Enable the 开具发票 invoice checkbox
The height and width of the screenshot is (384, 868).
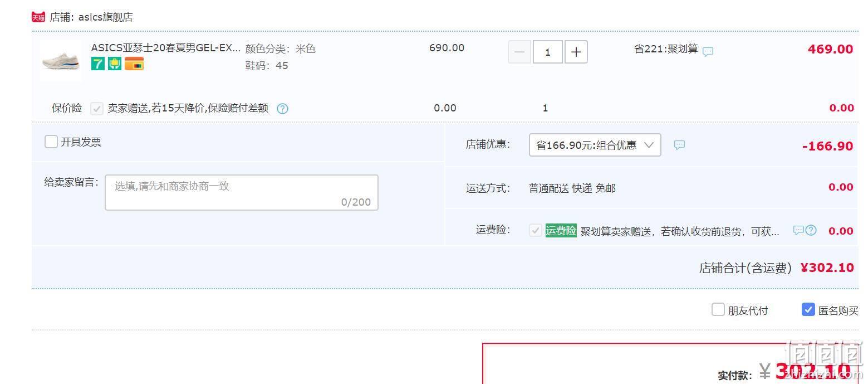51,142
